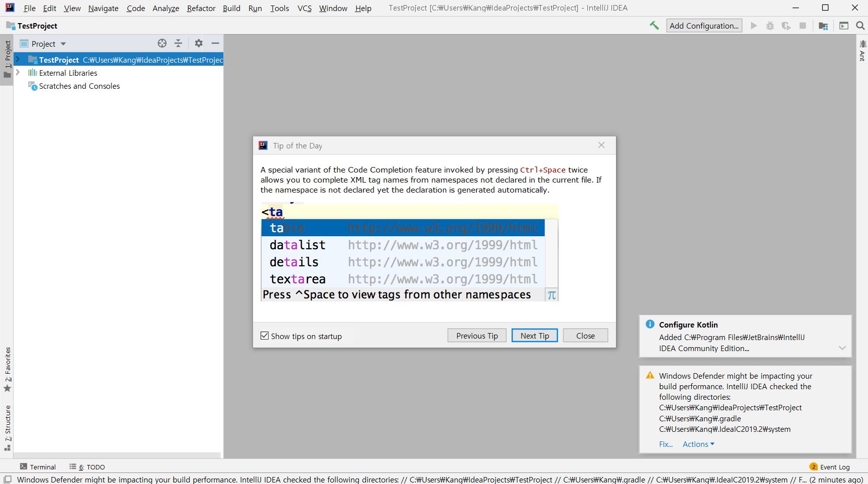
Task: Click the Collapse All icon in Project panel
Action: [178, 43]
